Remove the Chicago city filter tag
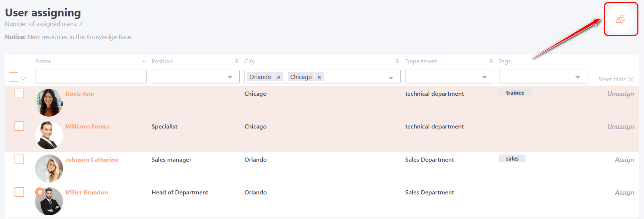This screenshot has width=644, height=219. (x=319, y=77)
